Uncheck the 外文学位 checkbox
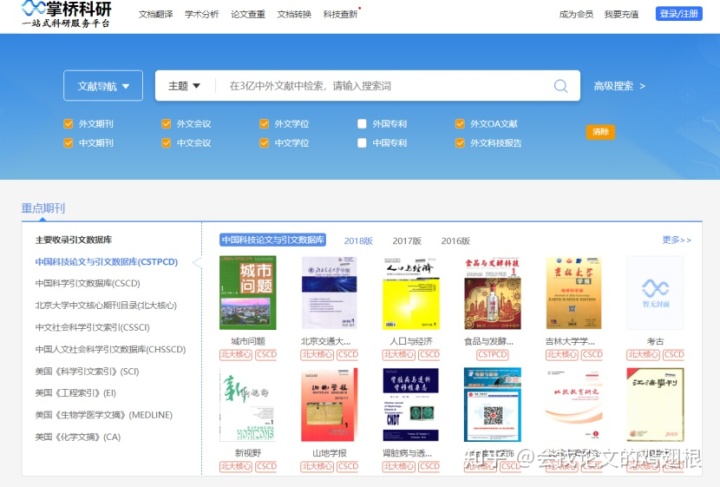This screenshot has width=720, height=487. tap(264, 123)
